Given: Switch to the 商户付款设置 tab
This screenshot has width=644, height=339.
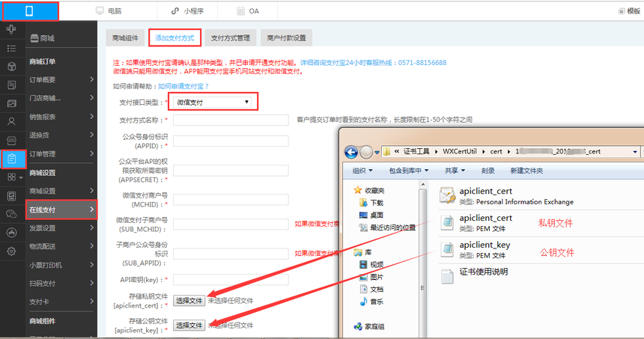Looking at the screenshot, I should (286, 37).
